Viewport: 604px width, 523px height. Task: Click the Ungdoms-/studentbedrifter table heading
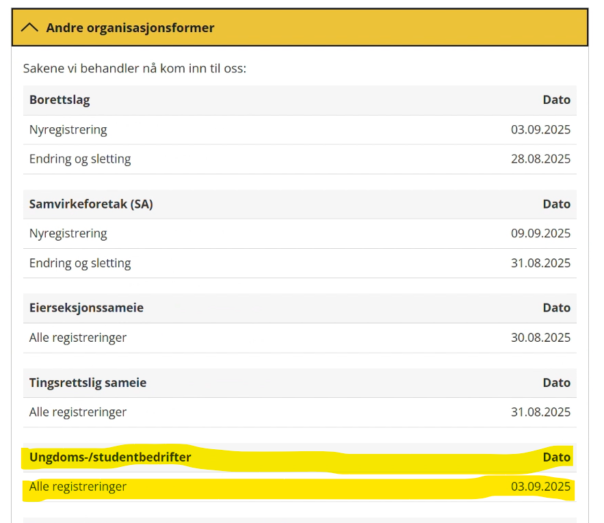click(110, 457)
